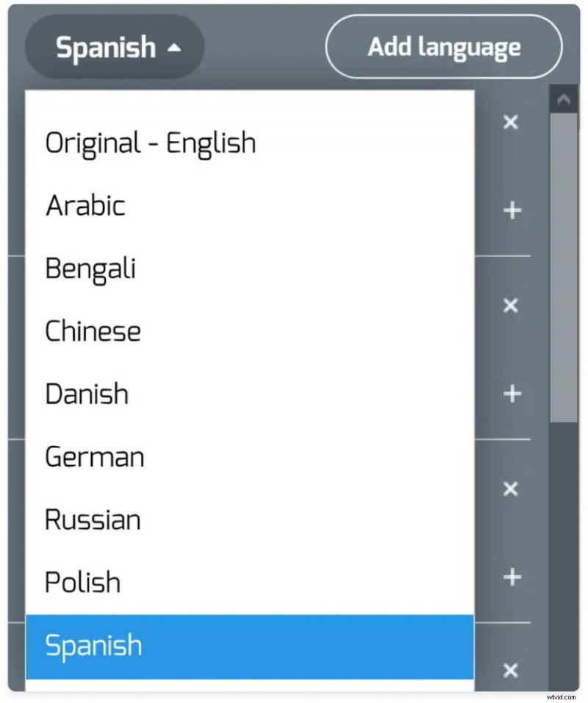The image size is (588, 703).
Task: Remove the first language using the top X icon
Action: pyautogui.click(x=510, y=123)
